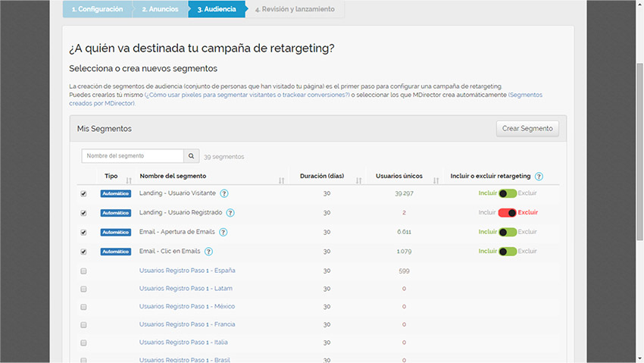
Task: Focus the Nombre del segmento search field
Action: click(x=133, y=156)
